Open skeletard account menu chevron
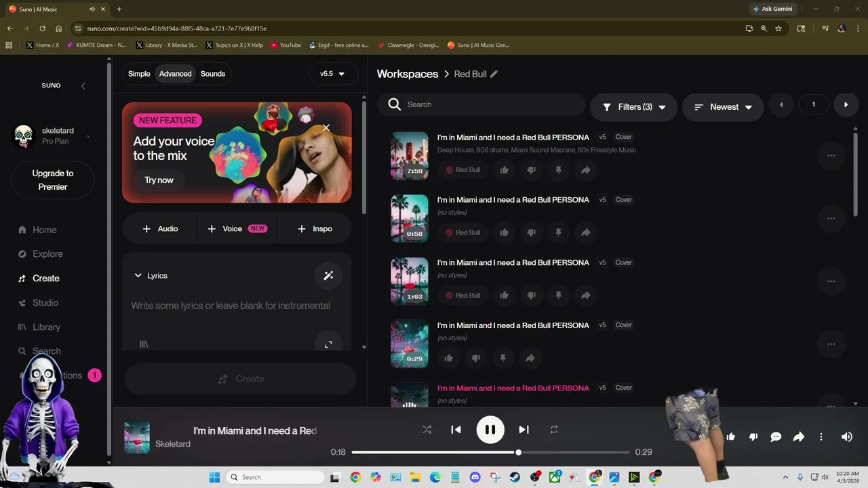 [x=88, y=136]
